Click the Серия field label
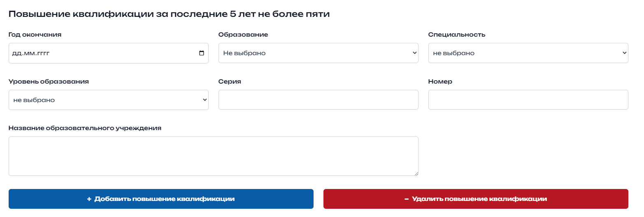 (x=230, y=82)
